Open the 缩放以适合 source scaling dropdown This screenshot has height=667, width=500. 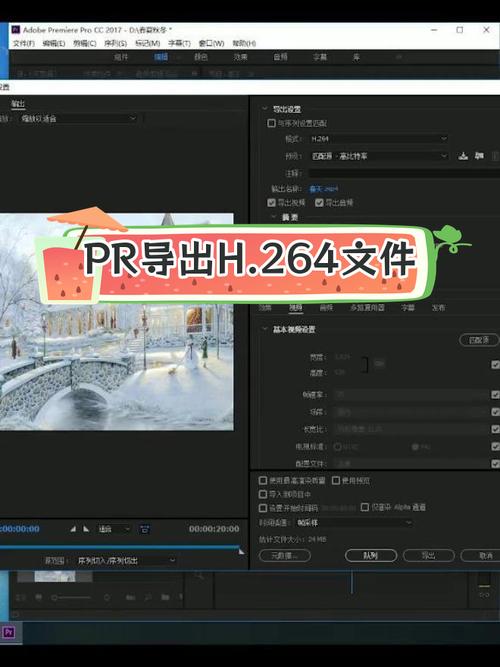pos(78,119)
